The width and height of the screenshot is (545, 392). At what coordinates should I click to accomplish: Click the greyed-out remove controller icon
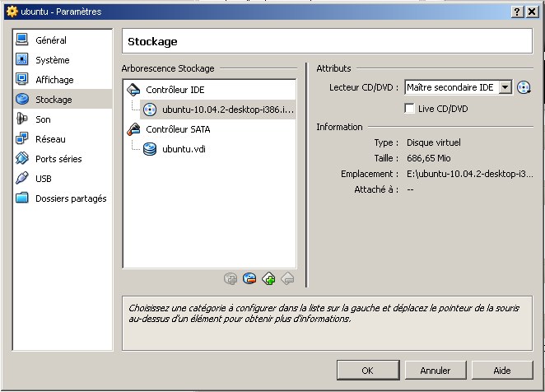point(287,279)
